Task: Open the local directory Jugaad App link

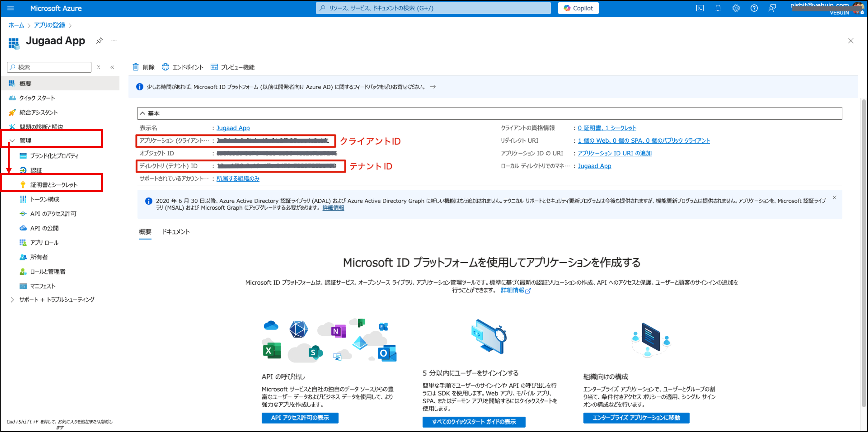Action: click(x=594, y=166)
